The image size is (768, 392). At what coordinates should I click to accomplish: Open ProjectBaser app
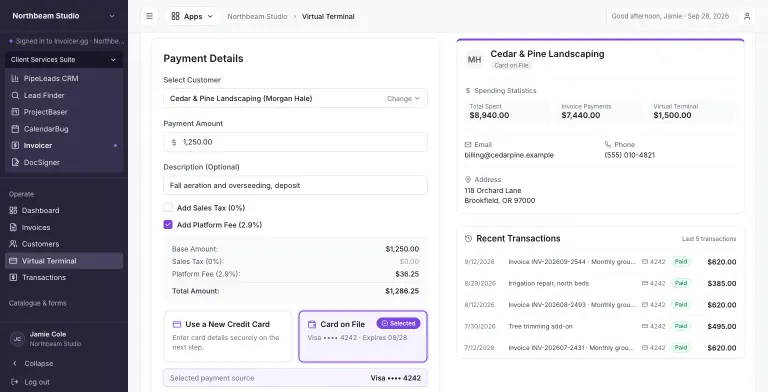click(64, 112)
